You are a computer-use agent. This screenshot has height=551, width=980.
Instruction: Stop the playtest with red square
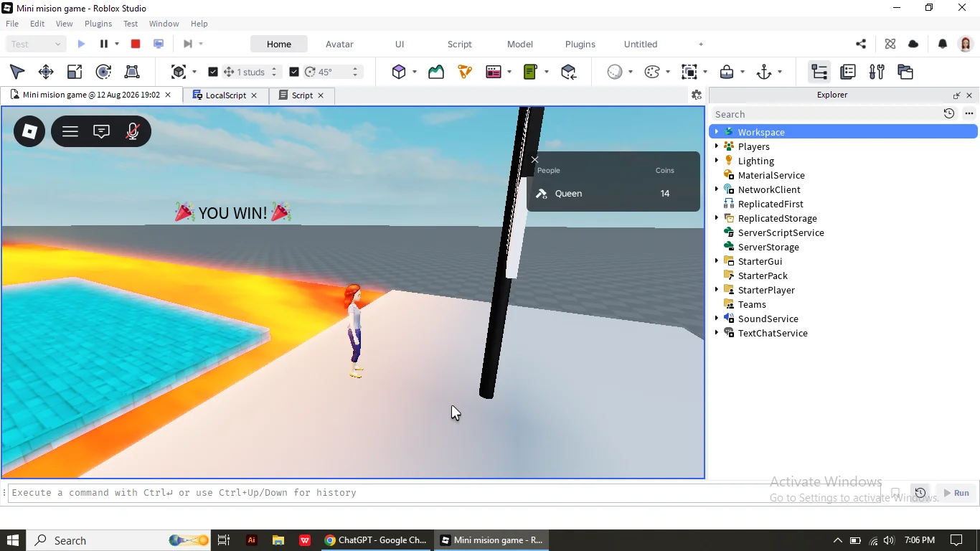pyautogui.click(x=136, y=44)
